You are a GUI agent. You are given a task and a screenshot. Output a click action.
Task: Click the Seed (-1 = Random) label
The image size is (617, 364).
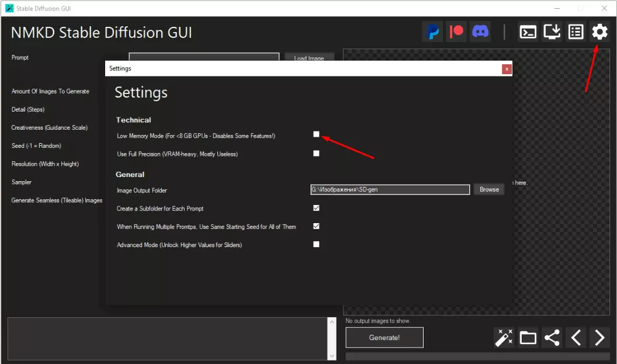[x=36, y=145]
